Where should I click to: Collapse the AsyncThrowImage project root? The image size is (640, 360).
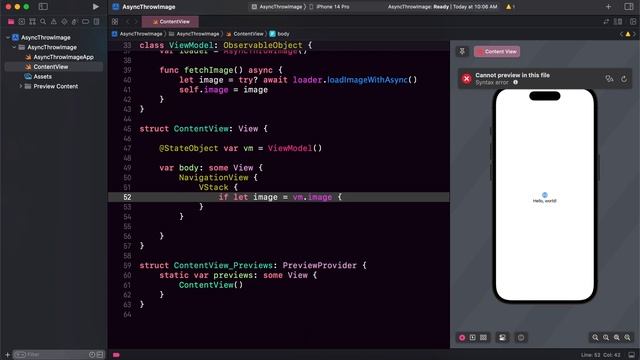[x=8, y=38]
